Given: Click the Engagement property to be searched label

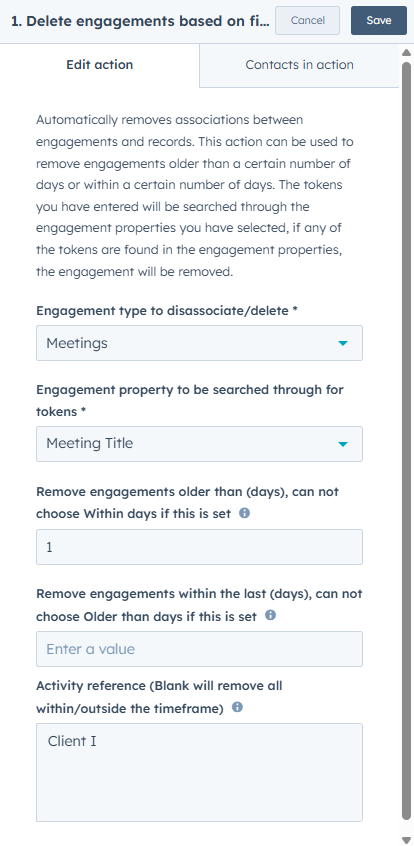Looking at the screenshot, I should (x=189, y=400).
